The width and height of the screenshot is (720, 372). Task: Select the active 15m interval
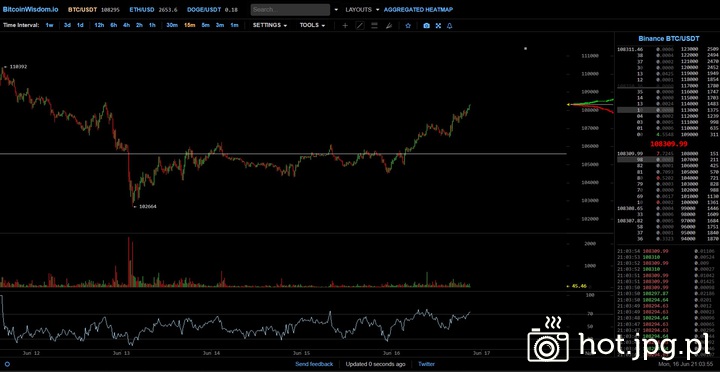click(190, 25)
